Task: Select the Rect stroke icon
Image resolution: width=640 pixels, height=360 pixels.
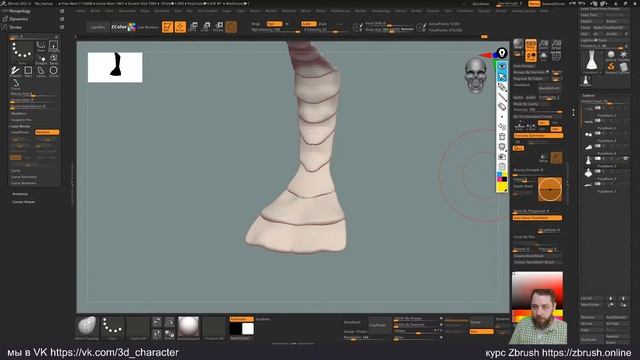Action: coord(28,72)
